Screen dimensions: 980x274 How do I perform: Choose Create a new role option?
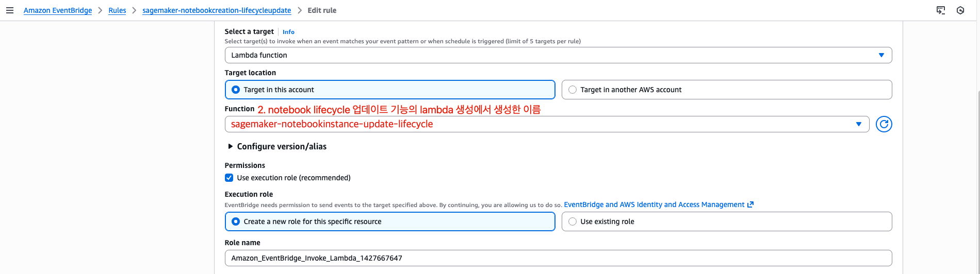click(x=236, y=221)
